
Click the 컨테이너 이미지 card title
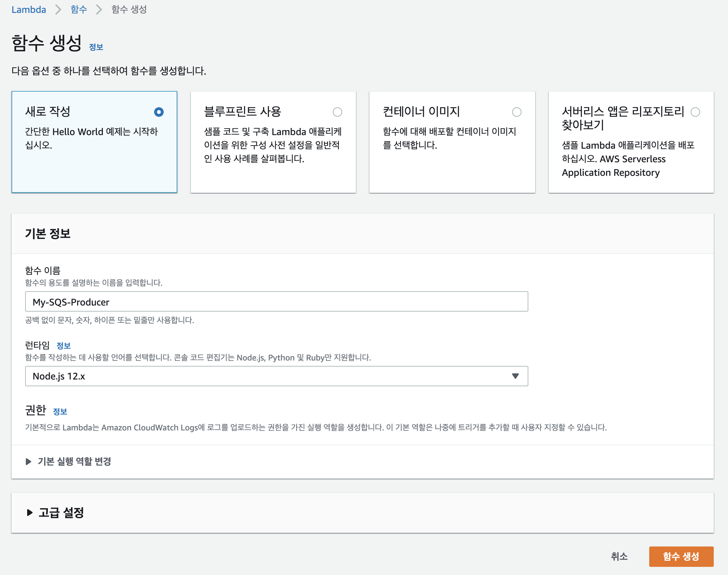coord(421,111)
